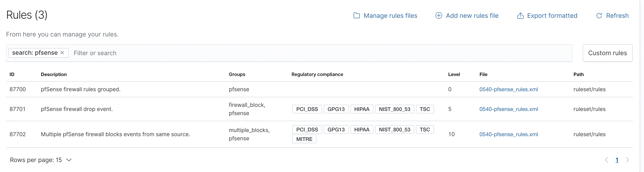
Task: Sort by the File column header
Action: pos(483,74)
